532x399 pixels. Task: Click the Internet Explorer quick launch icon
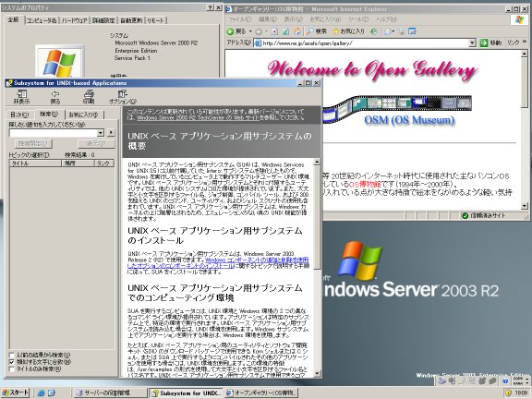pos(41,393)
